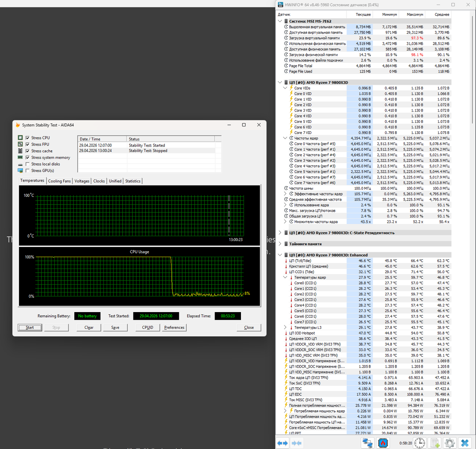476x449 pixels.
Task: Click the AIDA64 flame icon in the title bar
Action: pos(18,125)
